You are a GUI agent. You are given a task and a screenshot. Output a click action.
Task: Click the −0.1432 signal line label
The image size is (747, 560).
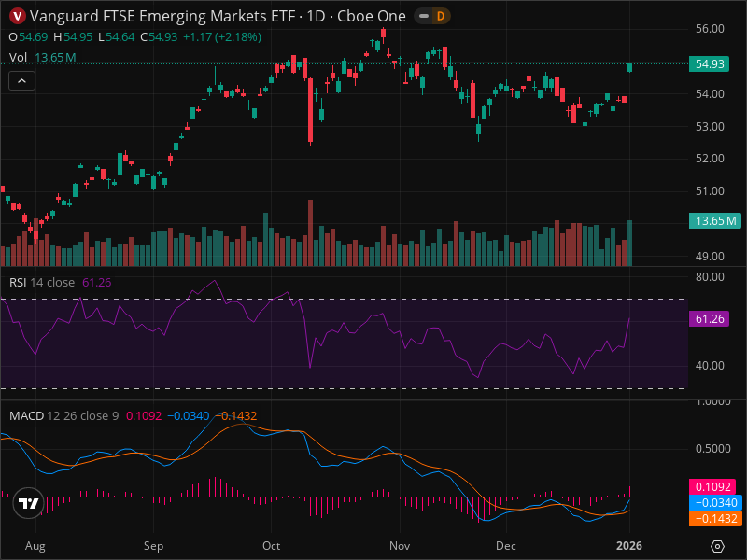pos(714,518)
